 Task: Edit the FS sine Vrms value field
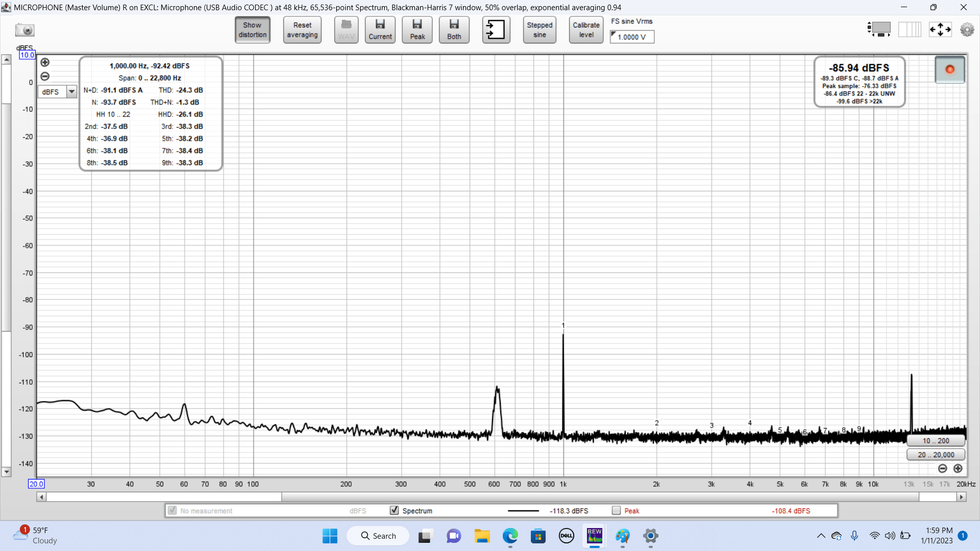pyautogui.click(x=632, y=37)
